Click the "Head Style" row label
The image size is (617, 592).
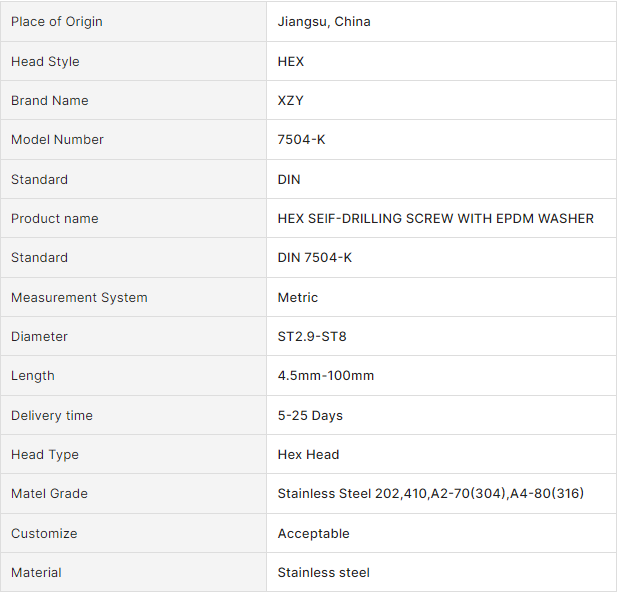coord(45,62)
